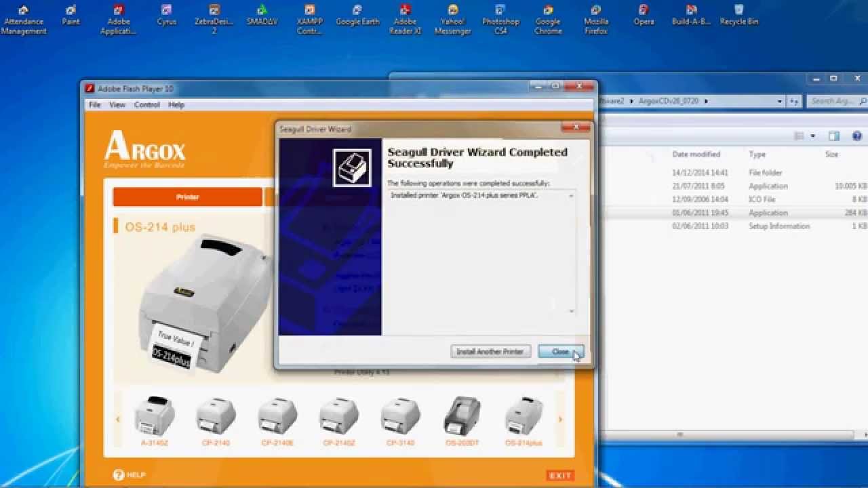
Task: Open the View menu in Flash Player
Action: (117, 105)
